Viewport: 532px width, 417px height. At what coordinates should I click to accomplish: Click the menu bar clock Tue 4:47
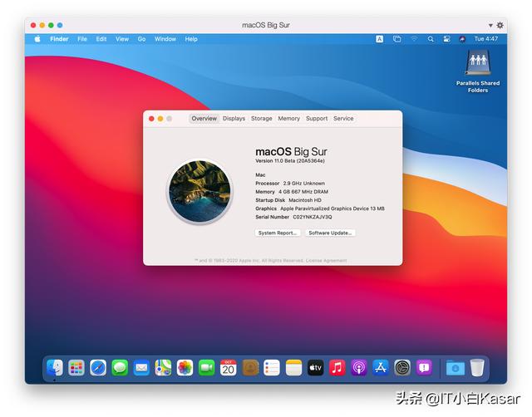pyautogui.click(x=485, y=39)
